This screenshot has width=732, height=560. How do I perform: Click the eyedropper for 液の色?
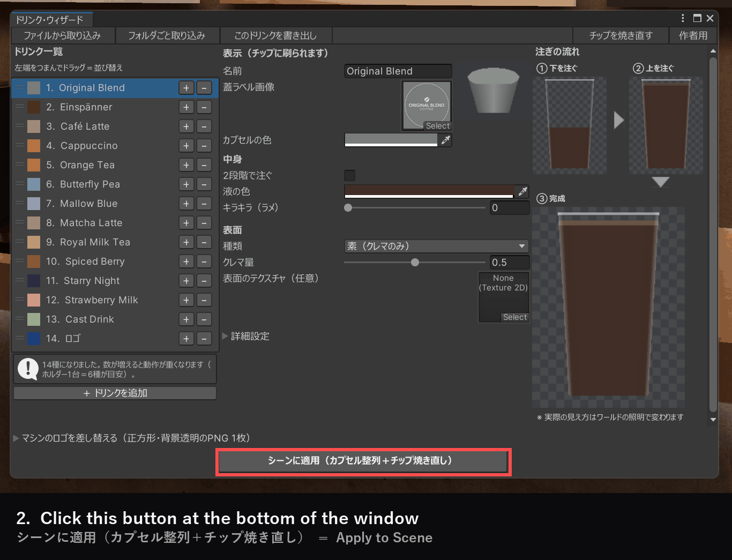[x=522, y=191]
